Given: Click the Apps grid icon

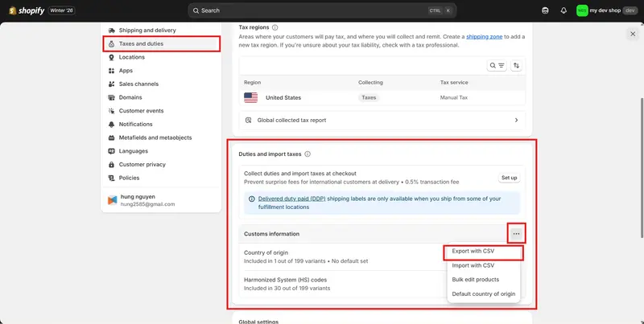Looking at the screenshot, I should [x=111, y=71].
